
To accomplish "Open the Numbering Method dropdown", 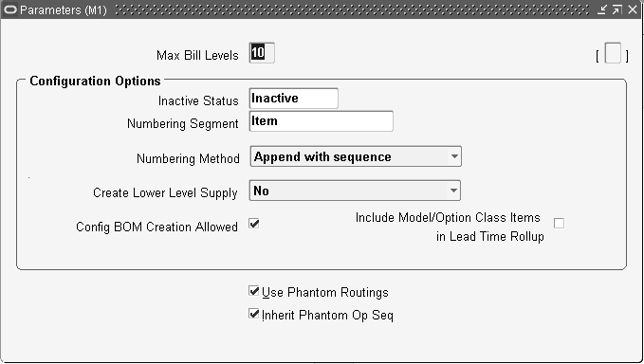I will [356, 156].
